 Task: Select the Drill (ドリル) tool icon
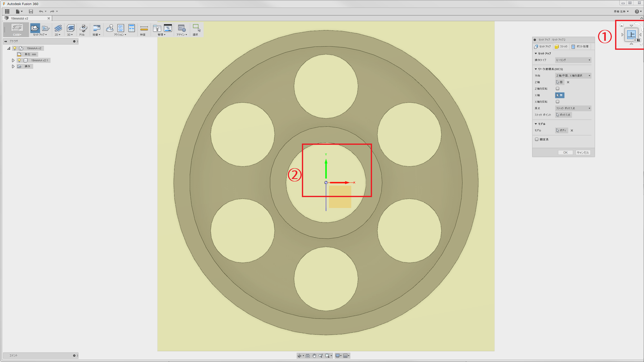(83, 28)
